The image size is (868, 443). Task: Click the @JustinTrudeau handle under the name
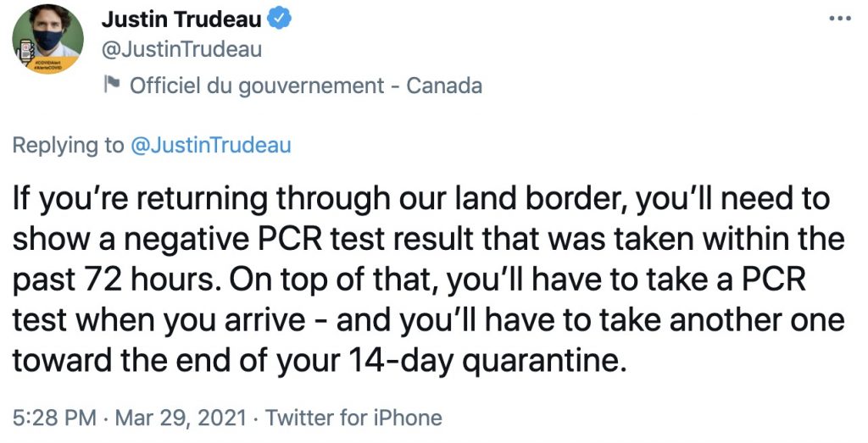(x=181, y=50)
